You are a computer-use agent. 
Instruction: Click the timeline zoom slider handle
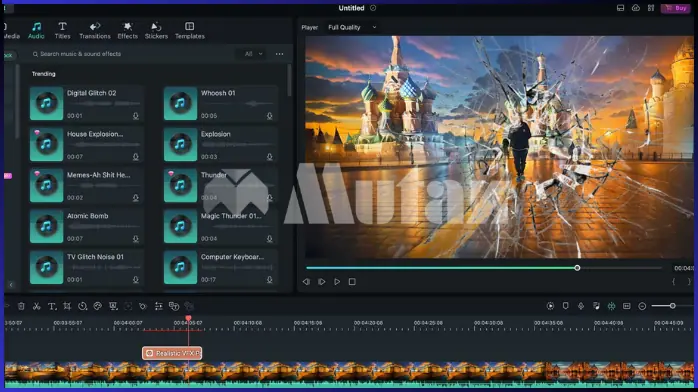point(673,306)
